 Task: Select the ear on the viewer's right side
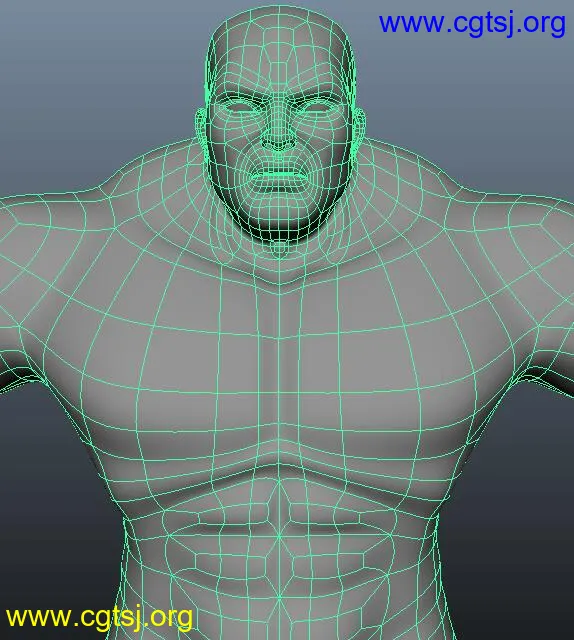point(358,127)
